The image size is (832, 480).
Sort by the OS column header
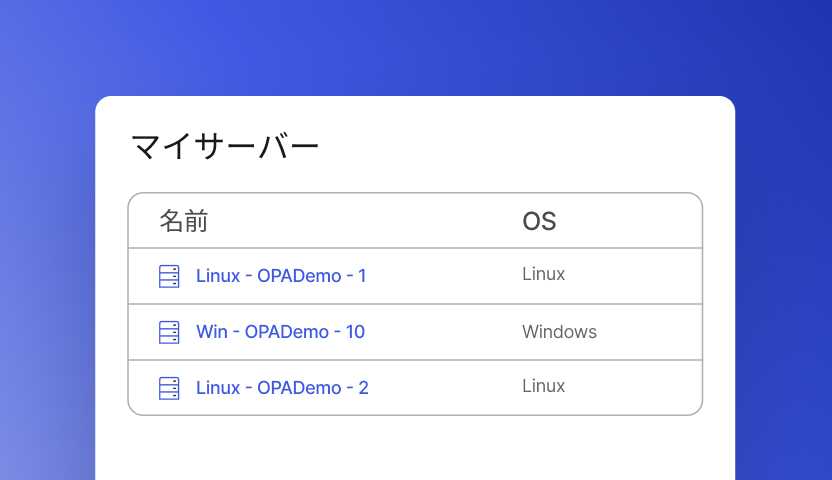[539, 221]
